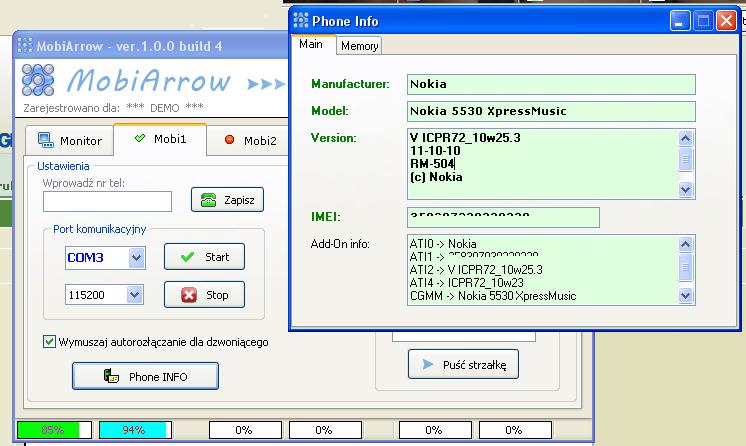
Task: Click the '11-10-10' date line
Action: pos(435,151)
